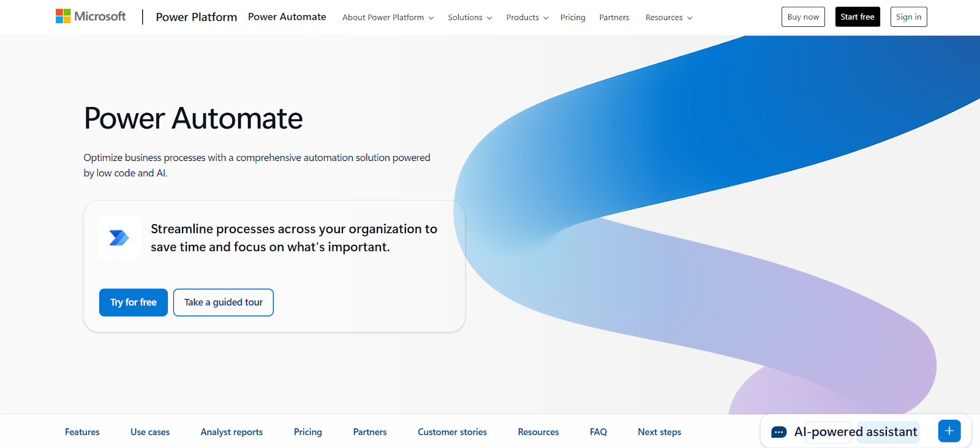
Task: Click the 'Optimize business processes' description text
Action: pyautogui.click(x=257, y=165)
